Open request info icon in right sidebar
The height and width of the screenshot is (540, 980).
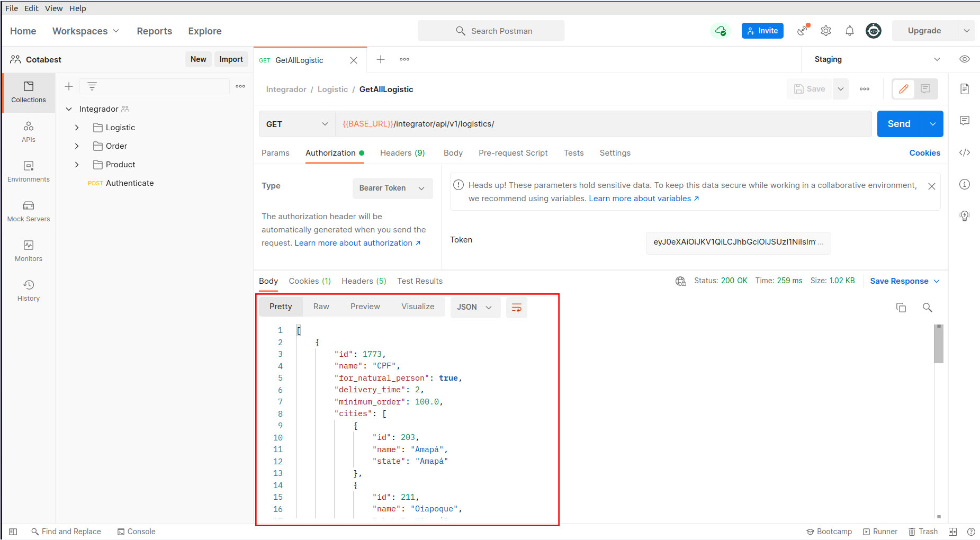click(965, 184)
